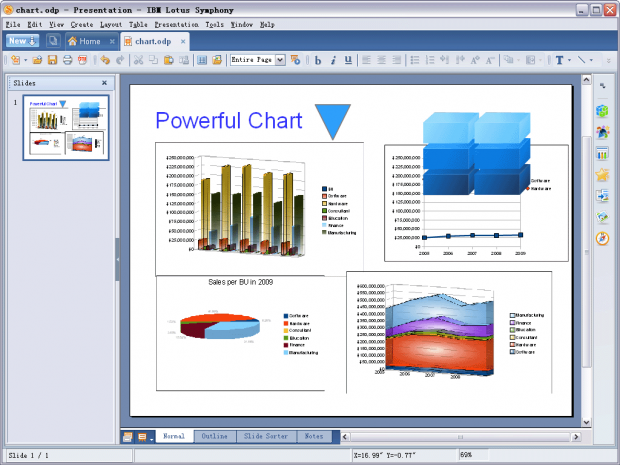The height and width of the screenshot is (465, 620).
Task: Select slide 1 thumbnail in Slides panel
Action: pyautogui.click(x=66, y=128)
